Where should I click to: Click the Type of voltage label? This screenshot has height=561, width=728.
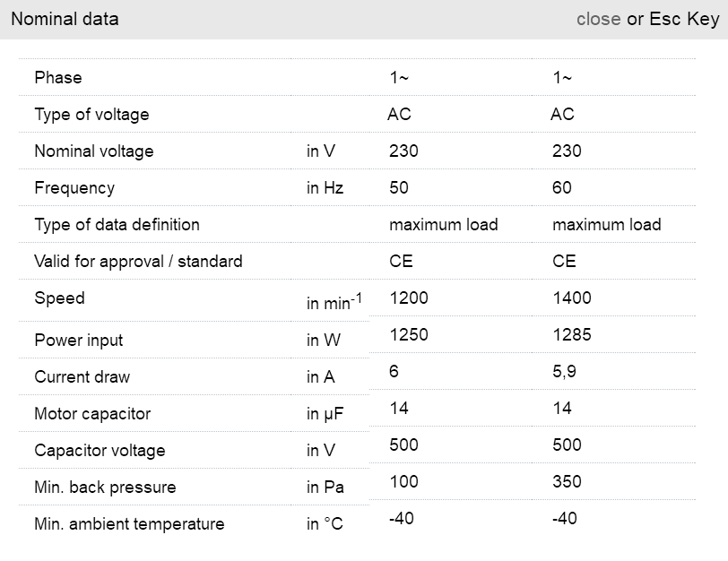[91, 115]
